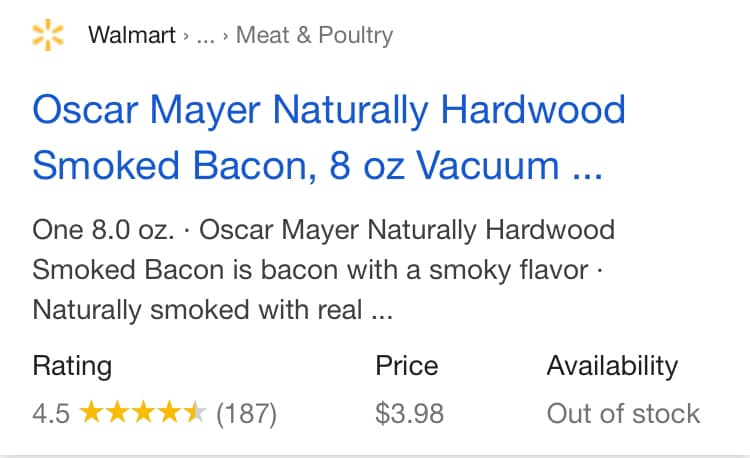Click the chevron right after Walmart
This screenshot has height=458, width=750.
point(186,37)
